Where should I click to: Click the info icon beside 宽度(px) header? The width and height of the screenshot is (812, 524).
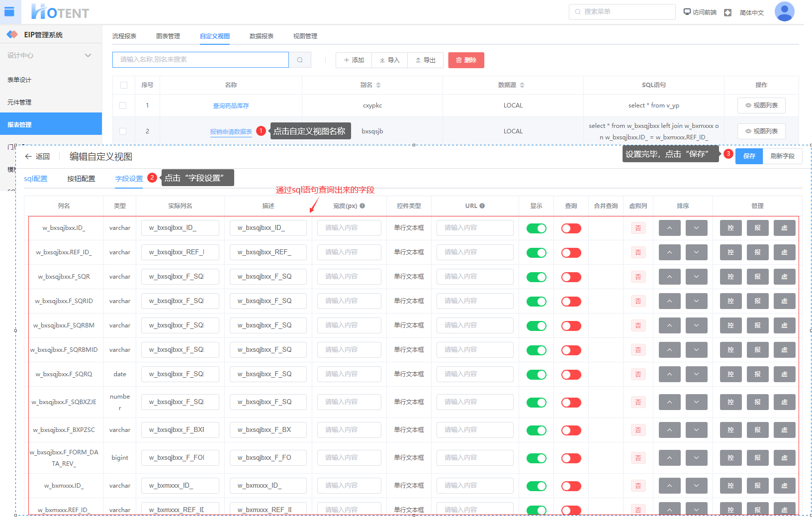[362, 206]
